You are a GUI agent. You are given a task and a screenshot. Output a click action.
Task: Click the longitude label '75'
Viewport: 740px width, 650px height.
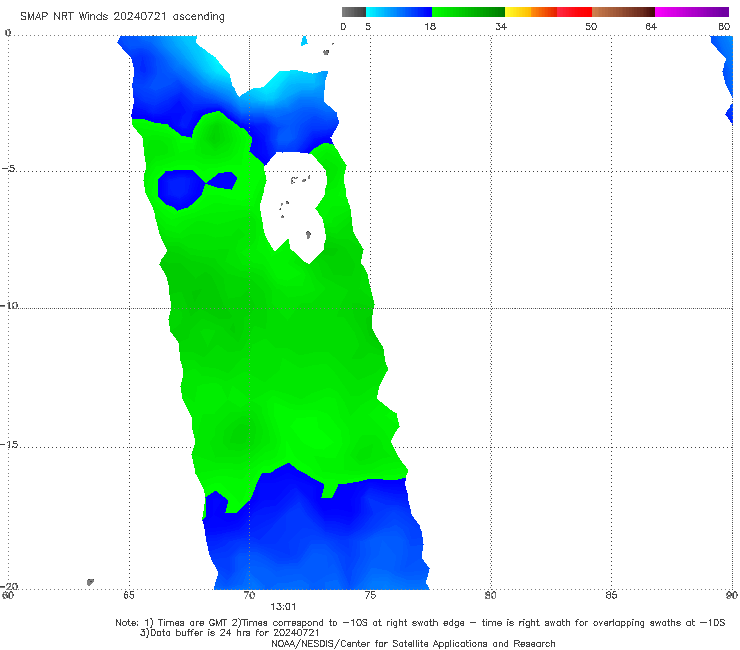click(x=370, y=595)
